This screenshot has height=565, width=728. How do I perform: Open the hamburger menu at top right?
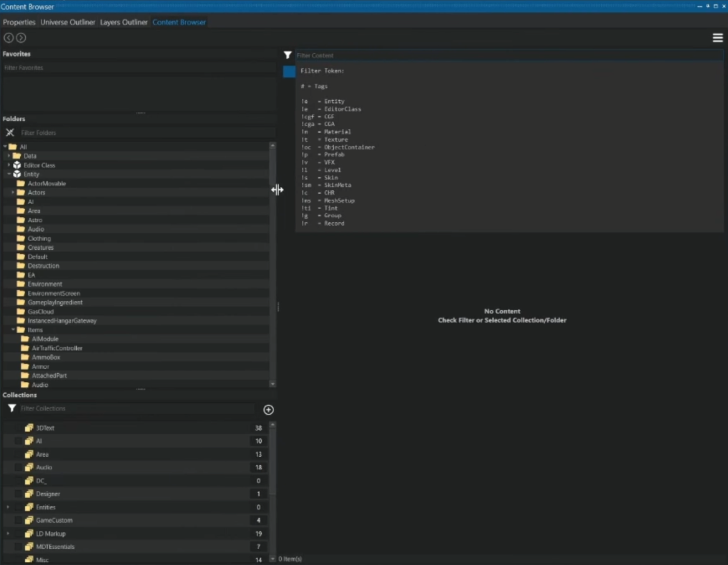[x=717, y=38]
